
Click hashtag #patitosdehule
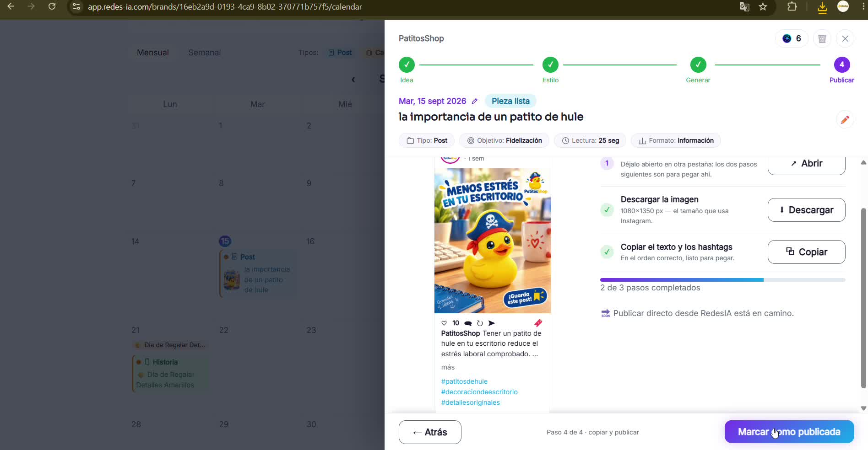[x=464, y=381]
